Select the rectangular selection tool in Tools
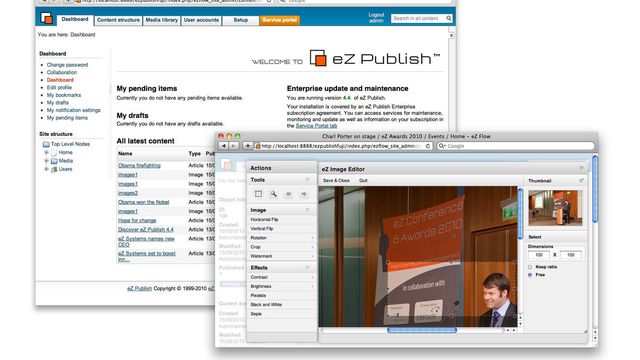 click(258, 194)
